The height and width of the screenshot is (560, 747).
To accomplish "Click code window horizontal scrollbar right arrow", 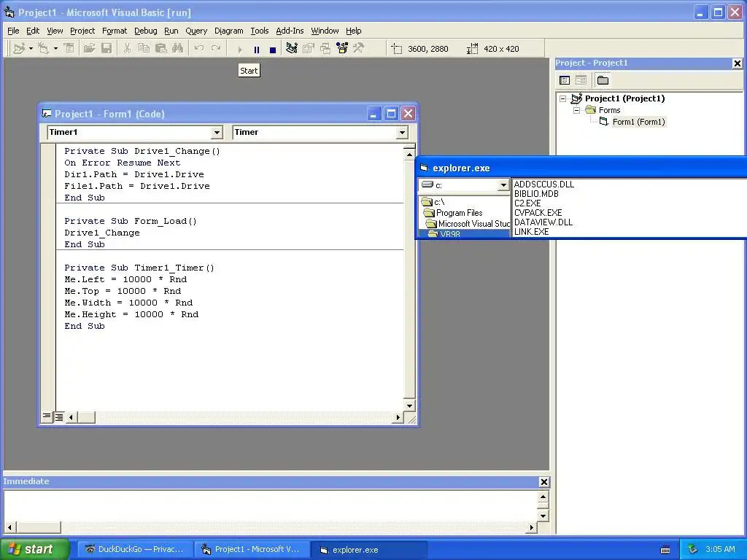I will [x=398, y=418].
